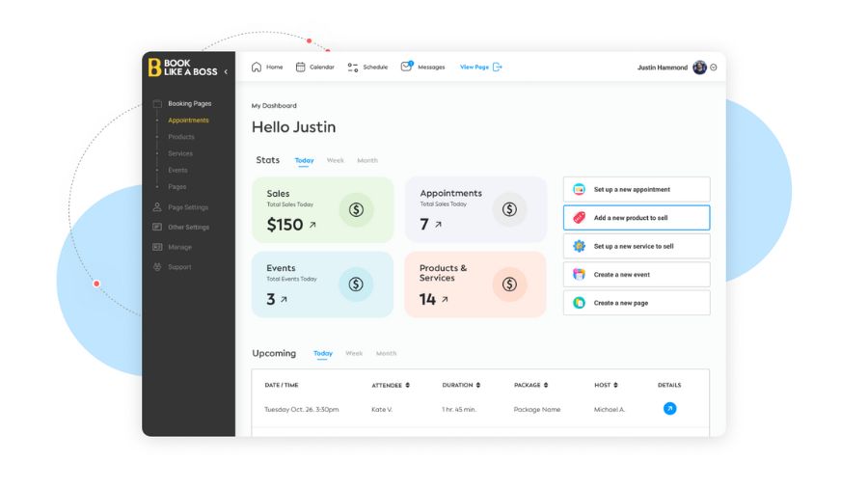
Task: Click the Tuesday Oct. 26, 3:30pm cell
Action: (302, 410)
